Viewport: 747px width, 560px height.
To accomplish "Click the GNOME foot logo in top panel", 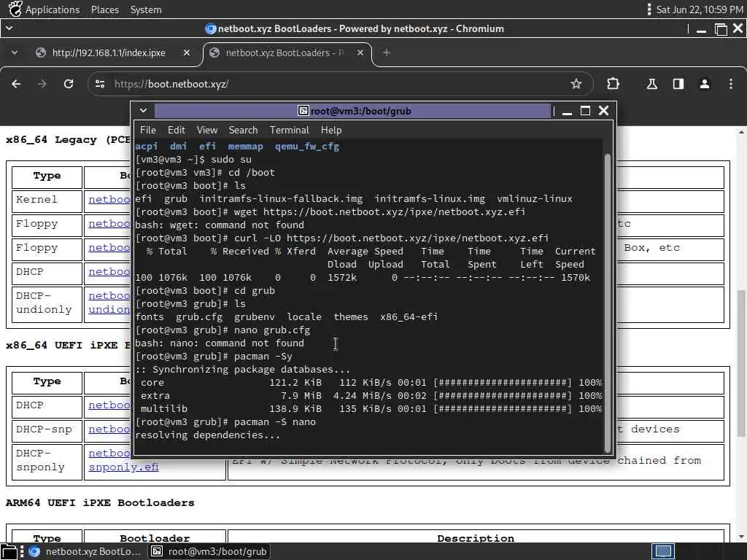I will coord(15,9).
